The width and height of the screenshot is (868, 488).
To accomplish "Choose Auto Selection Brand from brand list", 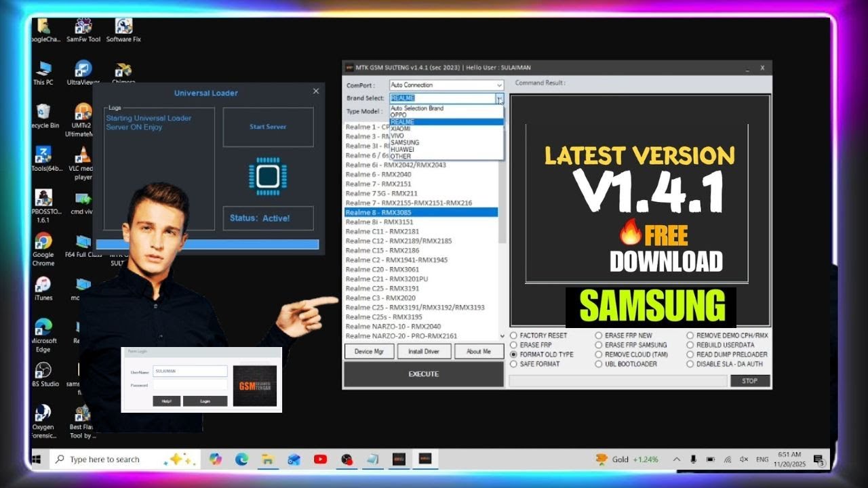I will 446,108.
